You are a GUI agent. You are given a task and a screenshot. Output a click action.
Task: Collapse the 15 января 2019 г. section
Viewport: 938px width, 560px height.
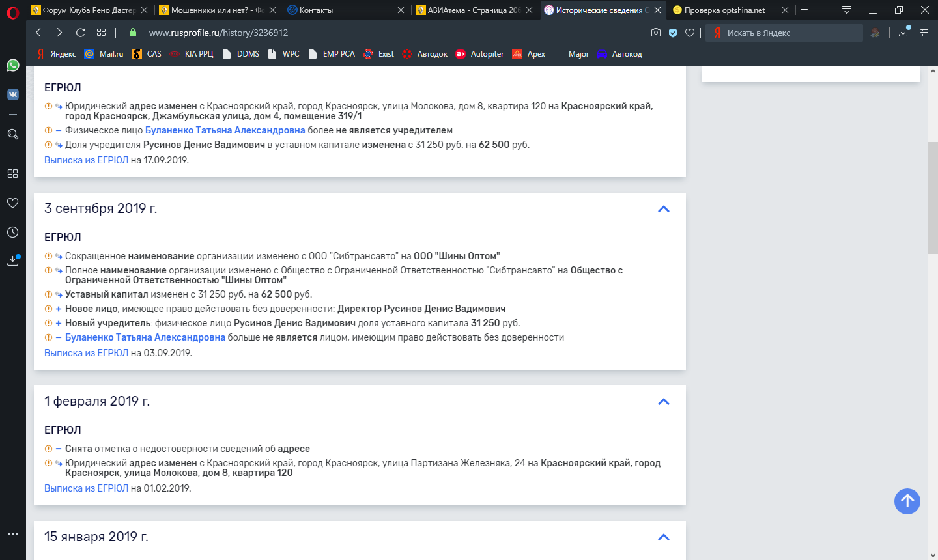(x=664, y=537)
